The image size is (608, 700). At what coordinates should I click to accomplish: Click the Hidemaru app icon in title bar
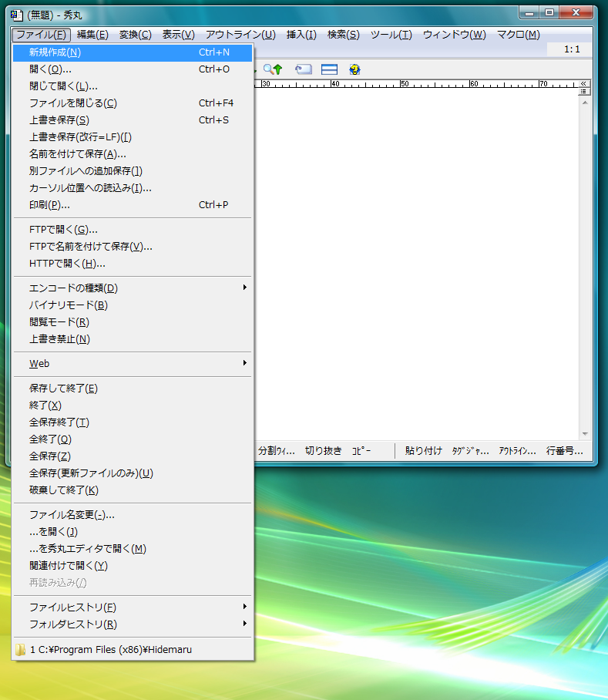point(16,13)
